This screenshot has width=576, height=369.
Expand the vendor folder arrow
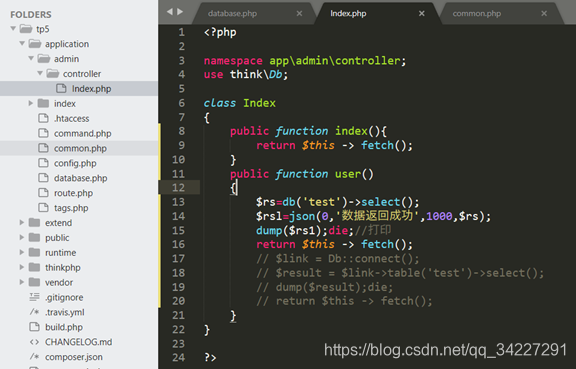click(22, 282)
